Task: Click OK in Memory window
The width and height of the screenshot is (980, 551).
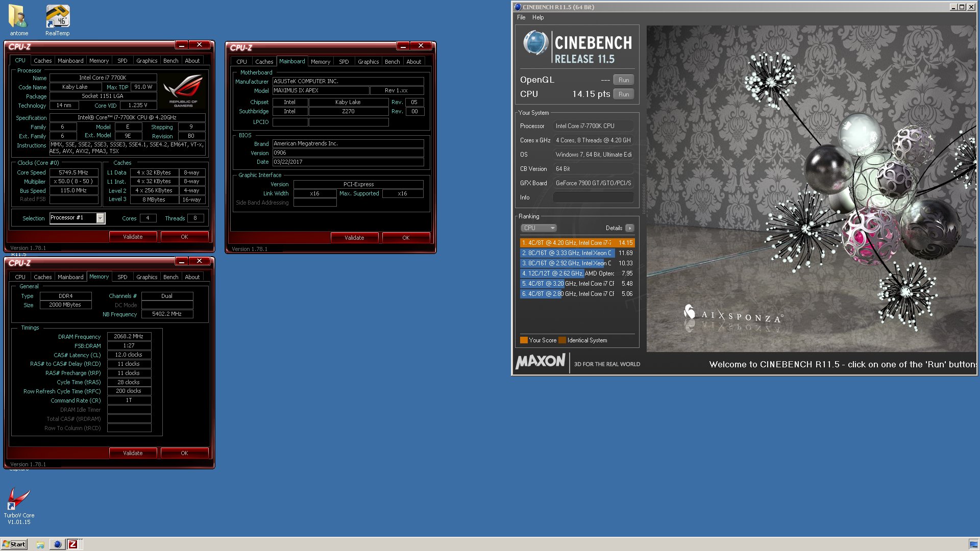Action: 184,453
